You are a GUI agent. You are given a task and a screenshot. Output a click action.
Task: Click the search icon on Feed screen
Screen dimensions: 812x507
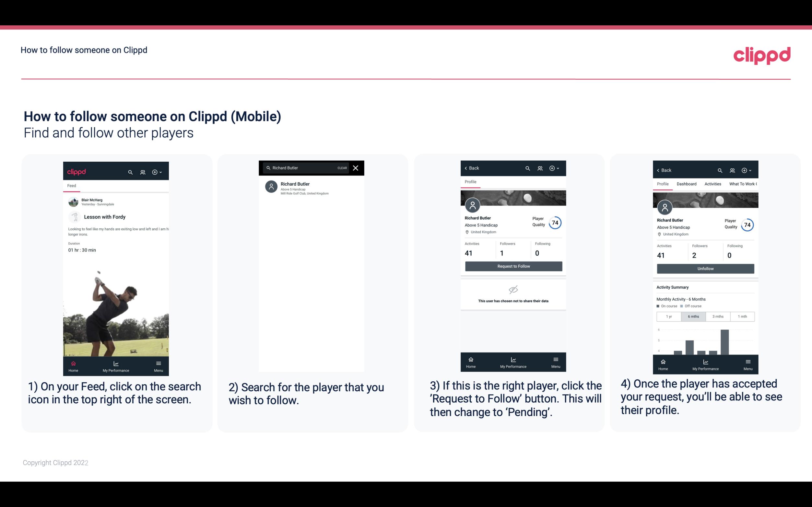(x=129, y=172)
